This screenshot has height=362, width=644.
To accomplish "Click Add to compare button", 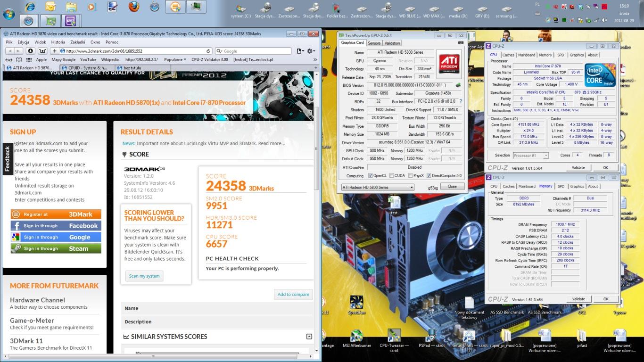I will point(293,294).
